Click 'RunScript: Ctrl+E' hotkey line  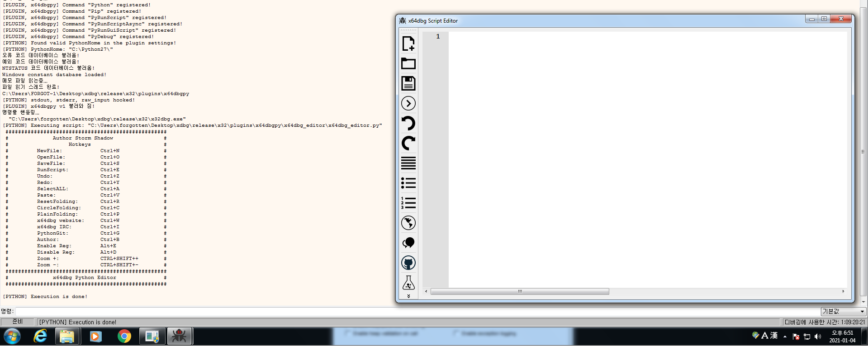78,170
